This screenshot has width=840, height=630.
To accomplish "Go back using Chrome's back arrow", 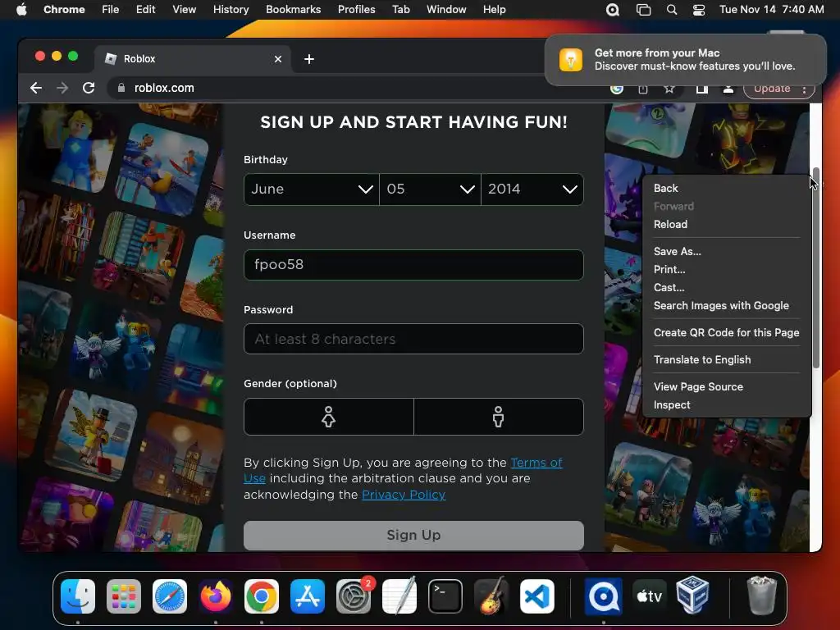I will (36, 88).
